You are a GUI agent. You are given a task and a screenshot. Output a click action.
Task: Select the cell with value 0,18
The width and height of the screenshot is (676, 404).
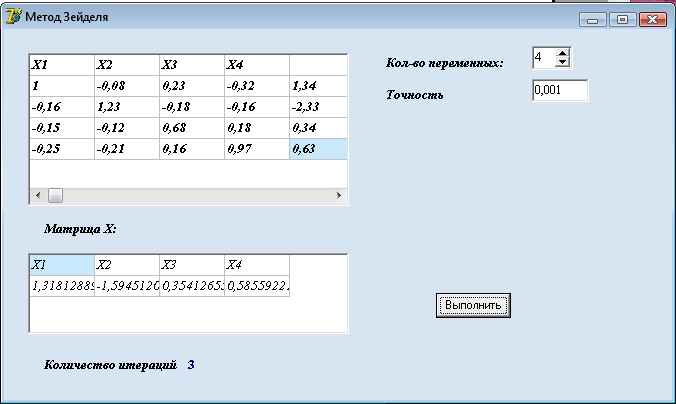pos(257,128)
